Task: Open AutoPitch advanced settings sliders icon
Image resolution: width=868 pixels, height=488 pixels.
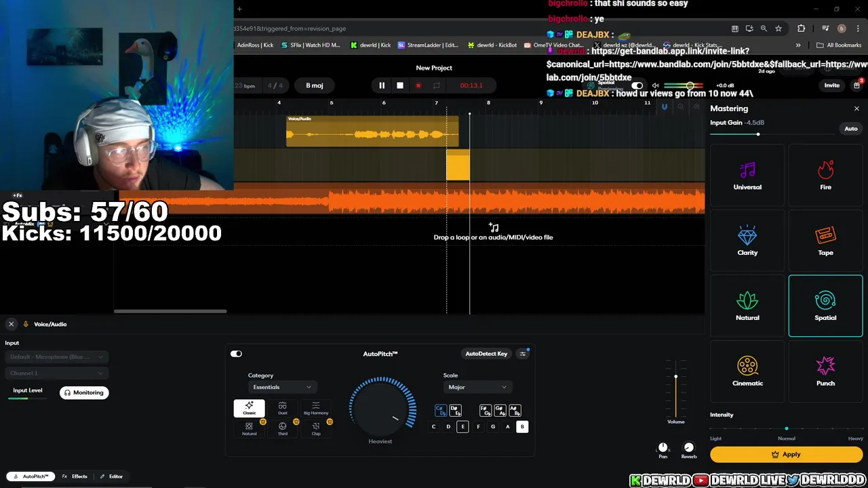Action: pyautogui.click(x=522, y=354)
